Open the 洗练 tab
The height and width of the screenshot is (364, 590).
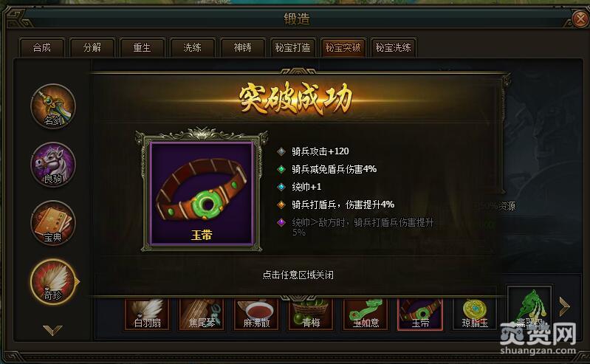(x=192, y=47)
